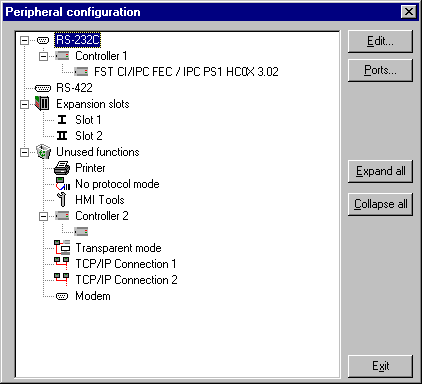Image resolution: width=422 pixels, height=384 pixels.
Task: Exit the Peripheral configuration dialog
Action: pos(380,366)
